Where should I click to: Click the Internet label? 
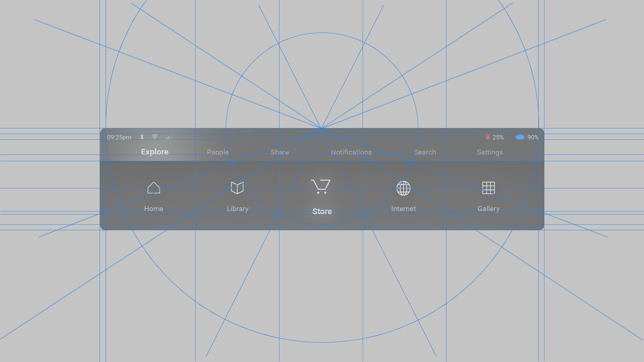click(x=404, y=208)
